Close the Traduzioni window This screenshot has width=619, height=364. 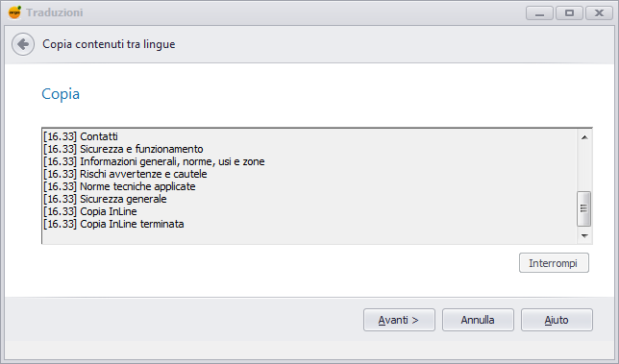pyautogui.click(x=599, y=13)
